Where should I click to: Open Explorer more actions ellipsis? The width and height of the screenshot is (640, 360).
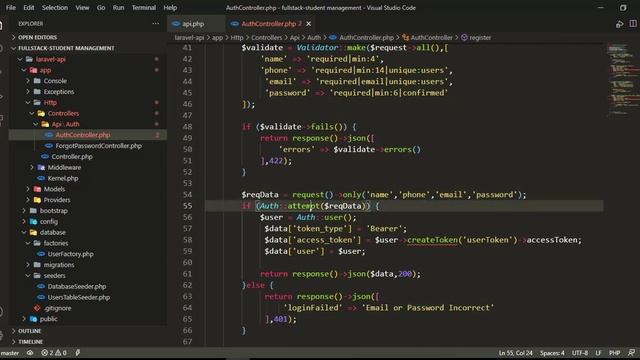(156, 24)
